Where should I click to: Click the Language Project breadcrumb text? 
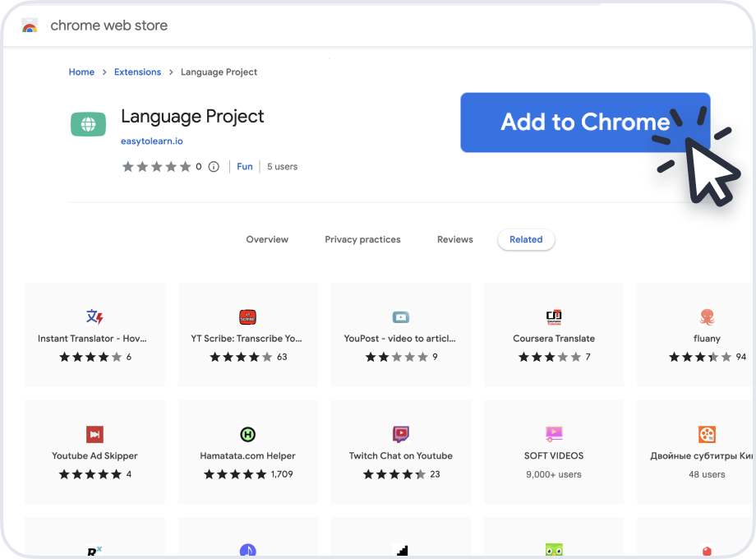pyautogui.click(x=219, y=72)
